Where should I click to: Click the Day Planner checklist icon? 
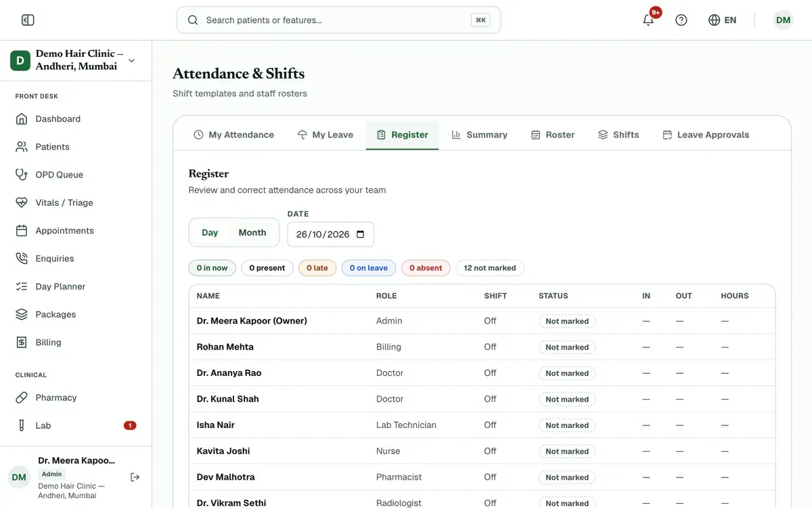coord(22,287)
